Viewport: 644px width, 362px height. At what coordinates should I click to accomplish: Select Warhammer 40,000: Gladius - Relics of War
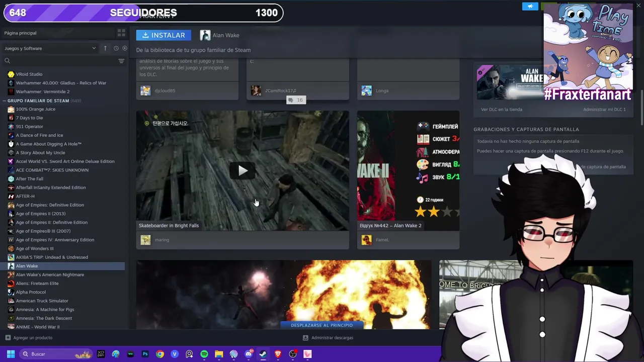(x=61, y=83)
